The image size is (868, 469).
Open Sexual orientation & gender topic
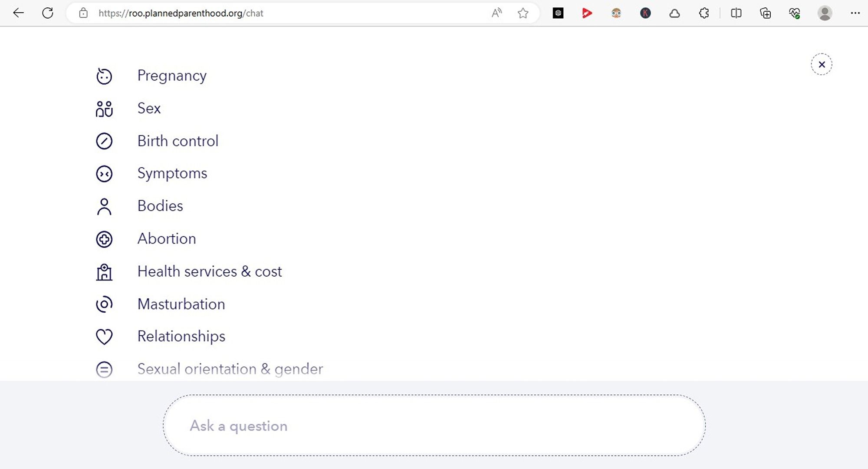[230, 369]
